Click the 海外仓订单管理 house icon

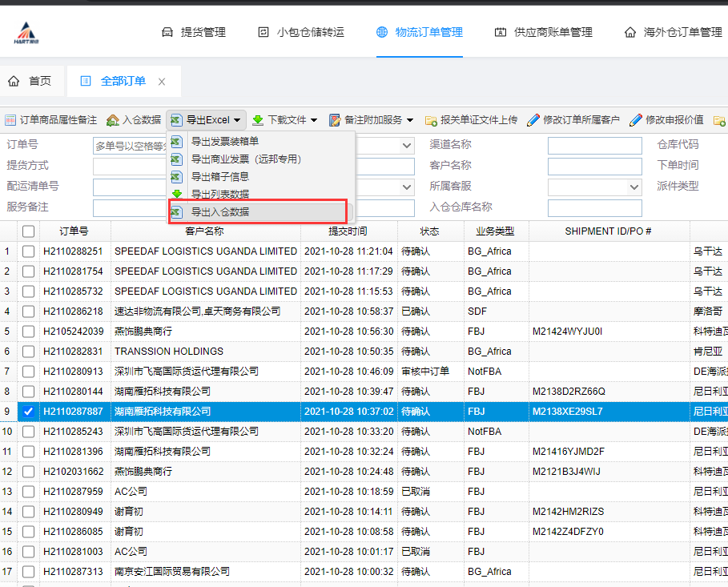click(x=630, y=32)
